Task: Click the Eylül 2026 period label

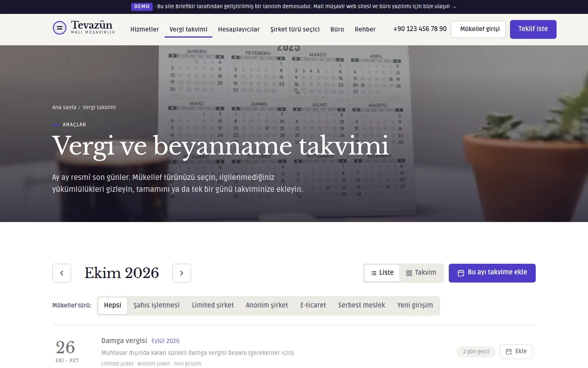Action: (165, 341)
